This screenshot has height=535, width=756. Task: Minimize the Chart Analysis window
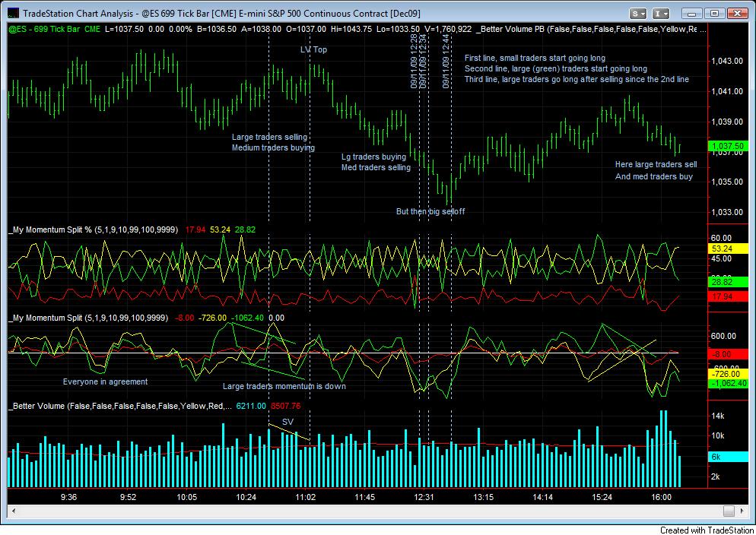[692, 14]
